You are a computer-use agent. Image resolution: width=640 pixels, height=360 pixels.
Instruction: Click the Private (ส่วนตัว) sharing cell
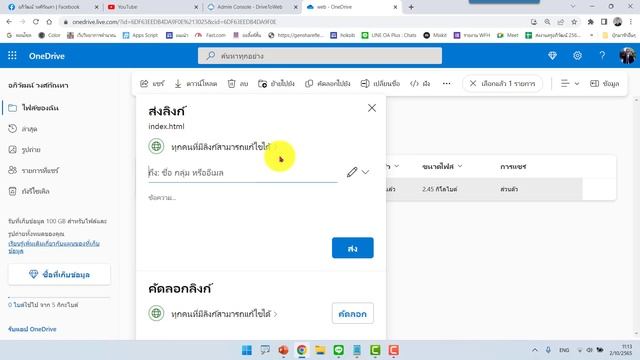(x=509, y=189)
